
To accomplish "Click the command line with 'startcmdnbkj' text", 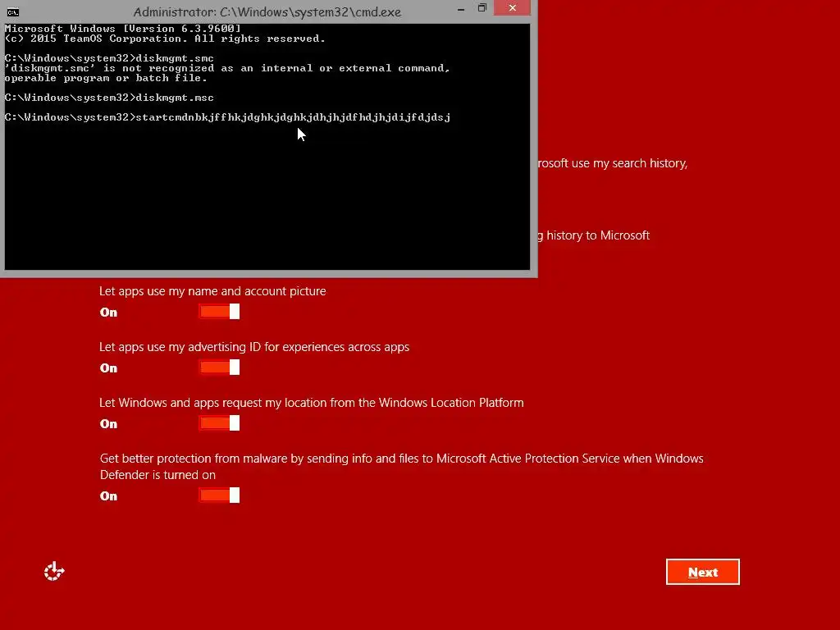I will (x=228, y=117).
